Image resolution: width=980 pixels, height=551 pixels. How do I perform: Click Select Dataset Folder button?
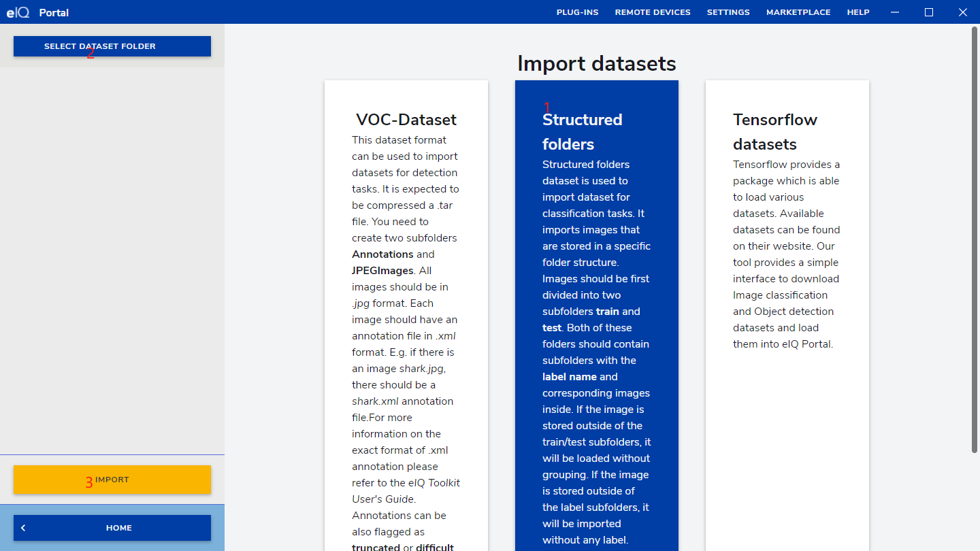pos(112,46)
